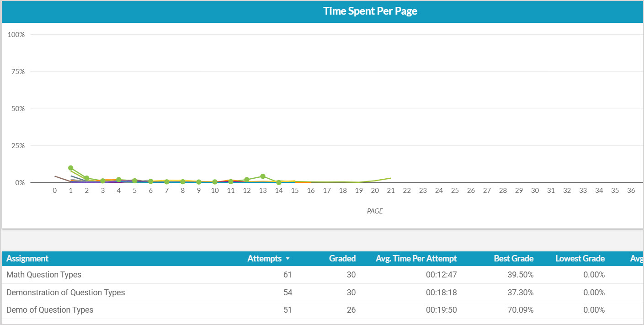Click the highest green point at page 1
644x325 pixels.
[71, 168]
